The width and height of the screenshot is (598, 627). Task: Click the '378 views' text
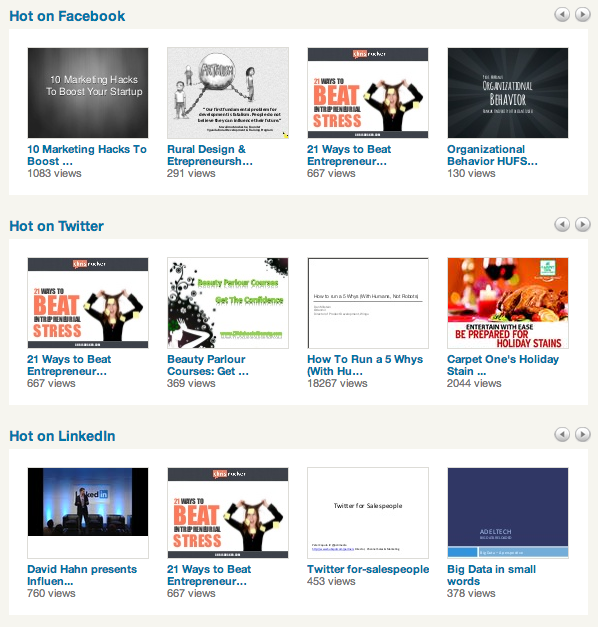pyautogui.click(x=471, y=593)
